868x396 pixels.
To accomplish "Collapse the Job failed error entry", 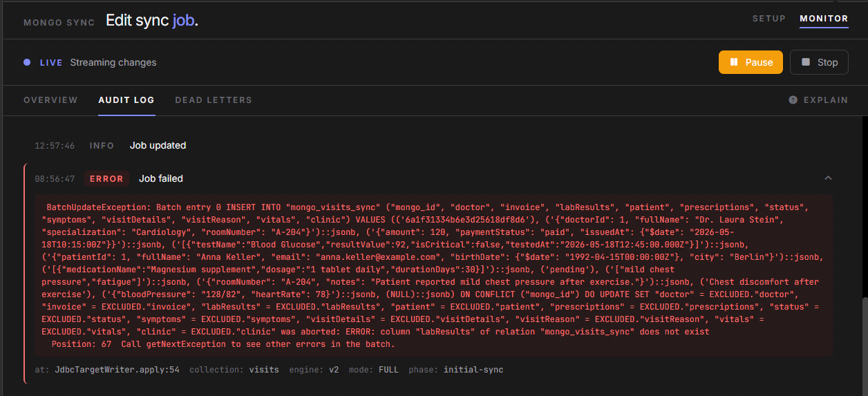I will point(828,178).
